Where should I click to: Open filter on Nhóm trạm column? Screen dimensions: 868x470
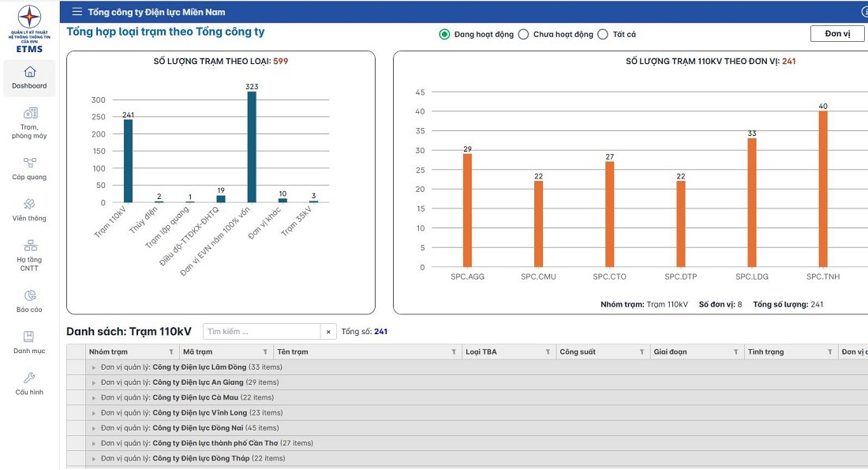[x=171, y=352]
